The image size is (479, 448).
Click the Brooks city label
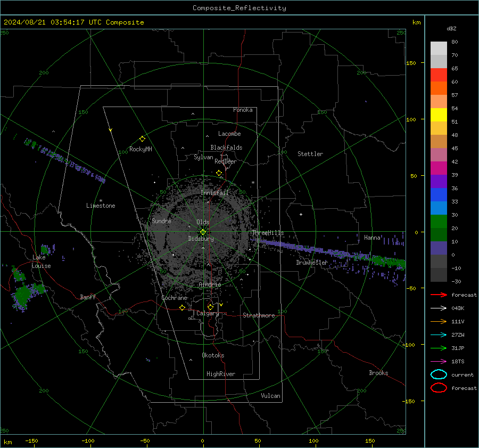[378, 373]
